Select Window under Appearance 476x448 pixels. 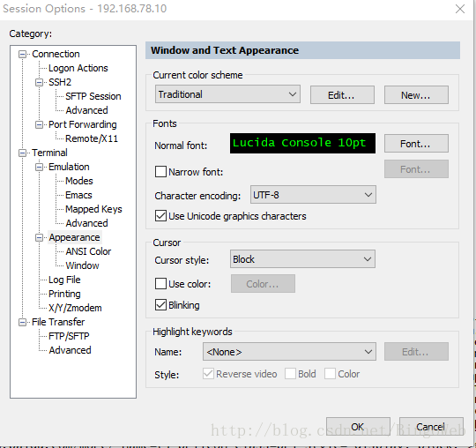pyautogui.click(x=83, y=265)
